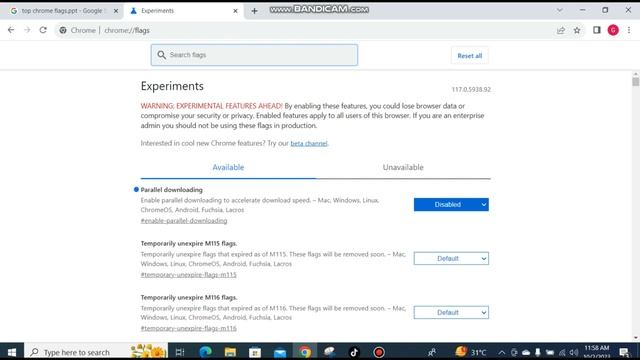Click the Chrome taskbar icon
This screenshot has width=640, height=360.
tap(305, 352)
